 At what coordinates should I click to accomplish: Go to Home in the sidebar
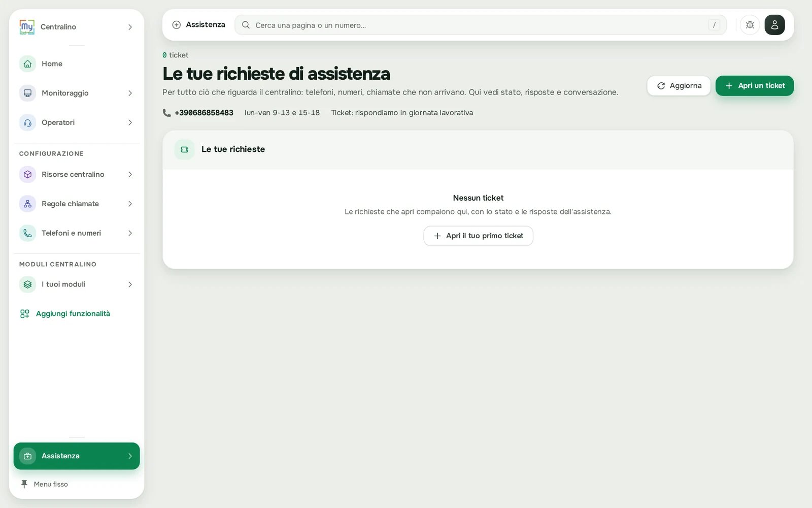click(77, 63)
